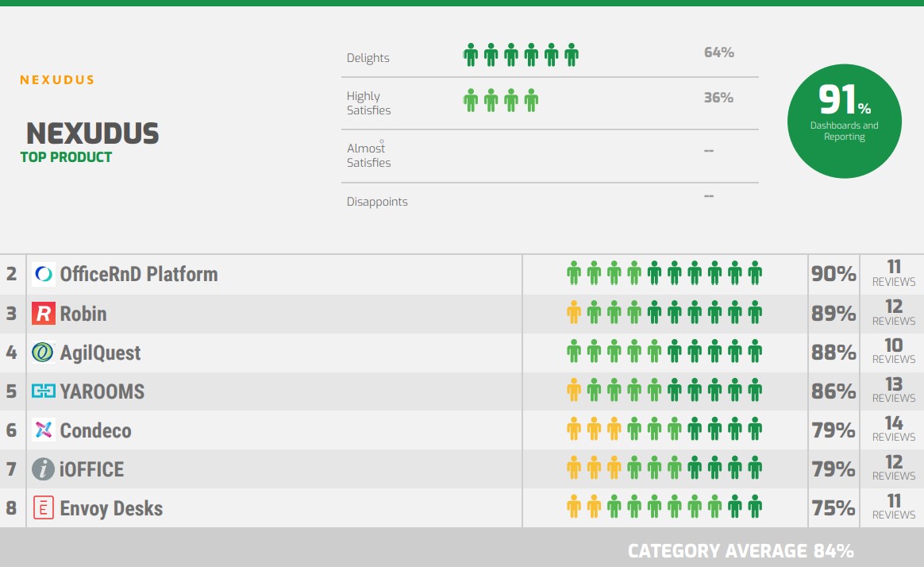Click the Condeco pinwheel logo
924x567 pixels.
43,430
